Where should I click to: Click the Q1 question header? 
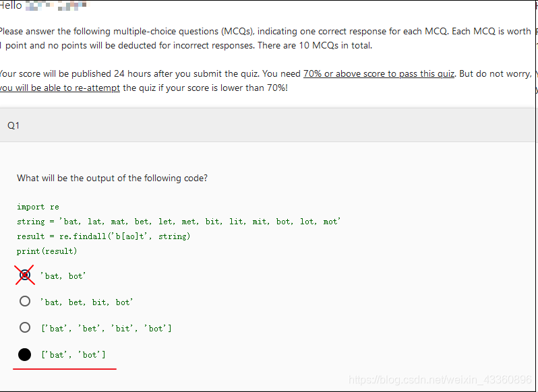(x=268, y=125)
